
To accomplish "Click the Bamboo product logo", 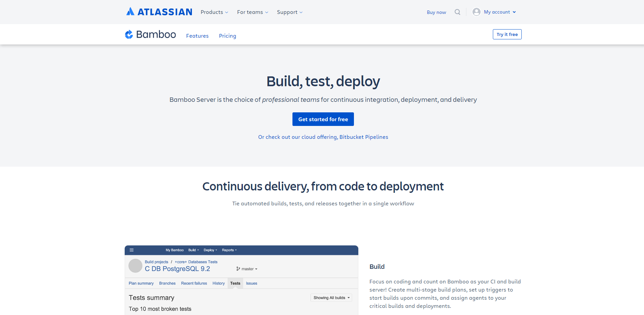I will [x=150, y=34].
